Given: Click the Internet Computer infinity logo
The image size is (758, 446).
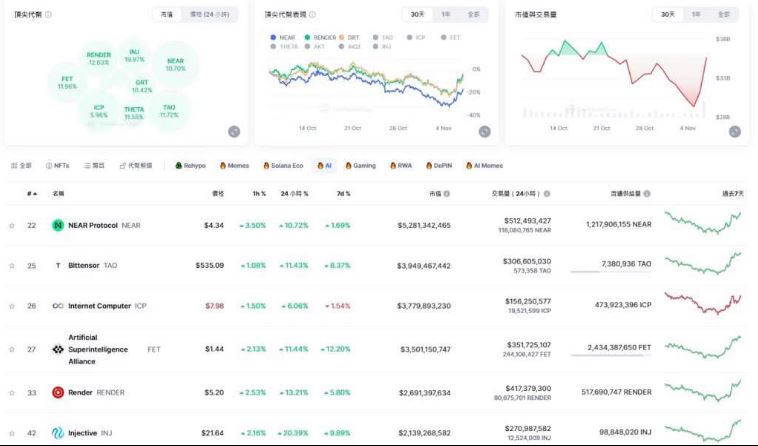Looking at the screenshot, I should tap(58, 305).
